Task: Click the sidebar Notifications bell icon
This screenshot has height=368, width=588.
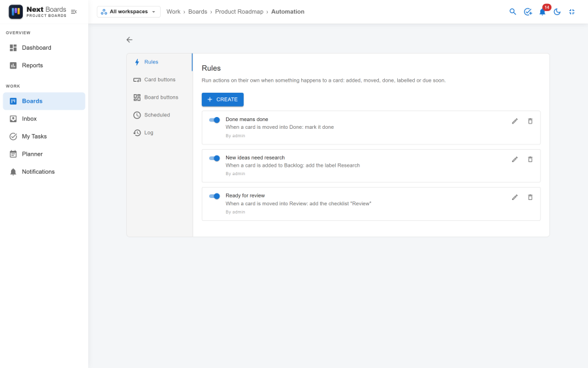Action: [x=13, y=172]
